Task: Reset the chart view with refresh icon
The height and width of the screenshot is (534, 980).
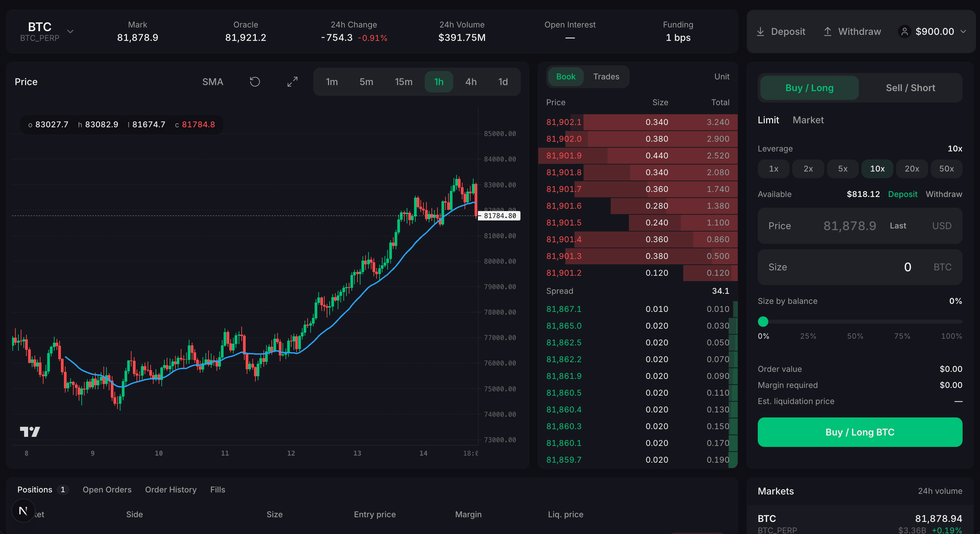Action: pyautogui.click(x=254, y=81)
